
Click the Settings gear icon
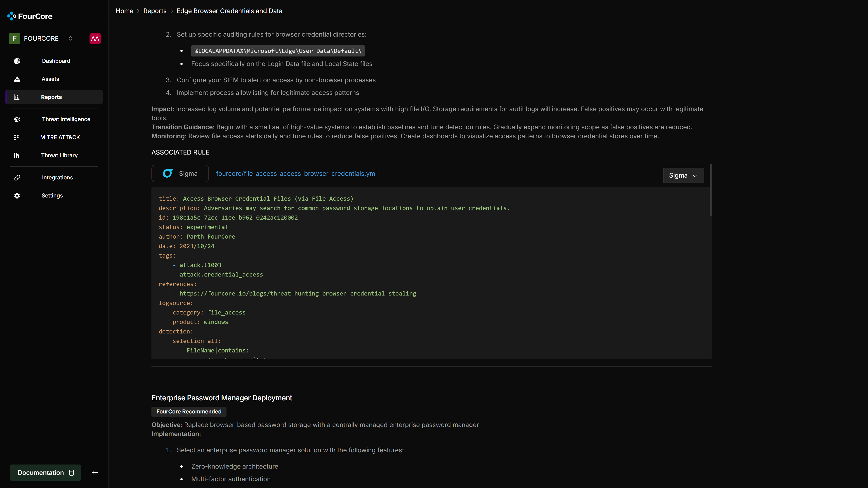coord(17,196)
